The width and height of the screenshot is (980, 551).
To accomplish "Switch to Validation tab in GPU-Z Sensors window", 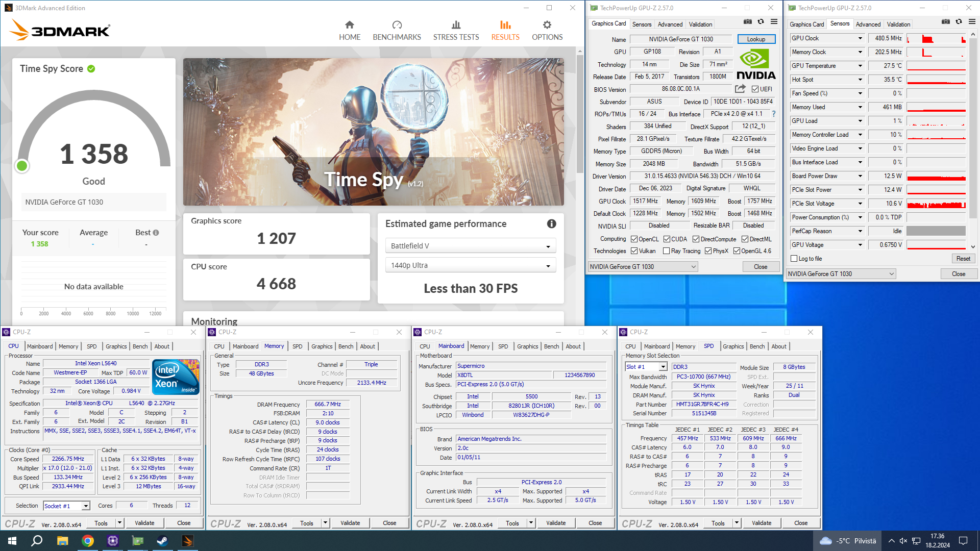I will click(x=898, y=24).
